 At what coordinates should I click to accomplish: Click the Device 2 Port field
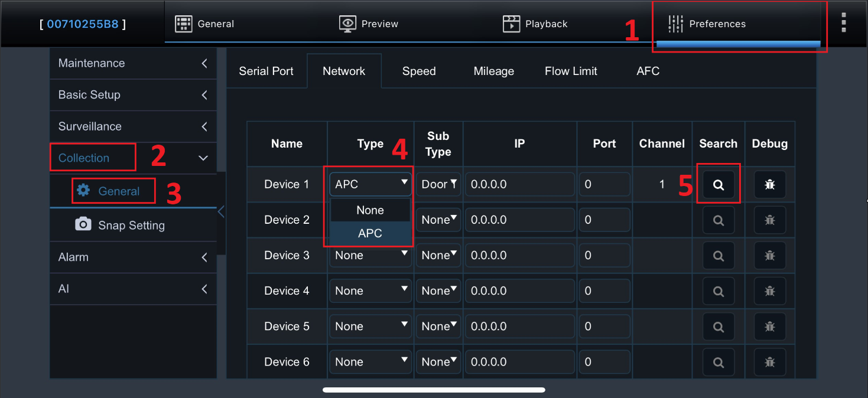(604, 220)
